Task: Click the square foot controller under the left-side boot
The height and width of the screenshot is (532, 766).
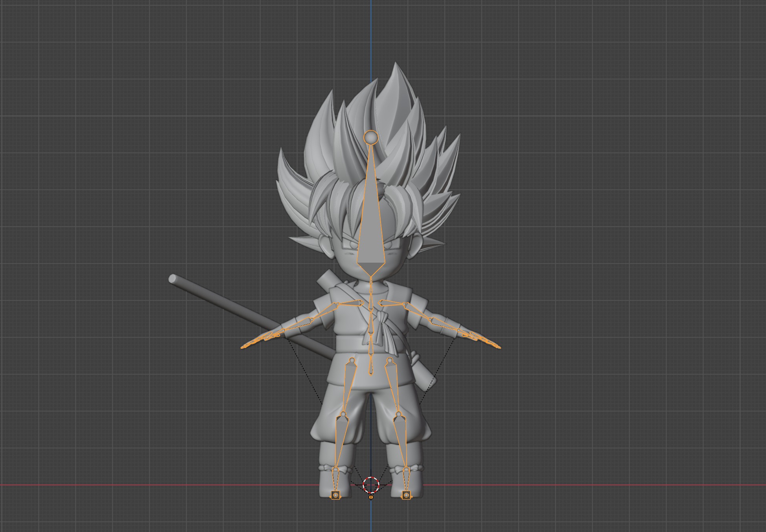Action: tap(335, 495)
